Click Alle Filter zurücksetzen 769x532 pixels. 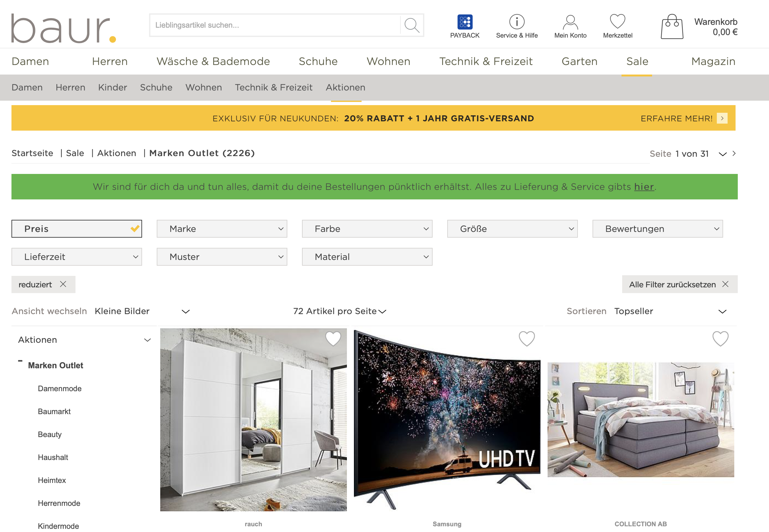[x=672, y=284]
